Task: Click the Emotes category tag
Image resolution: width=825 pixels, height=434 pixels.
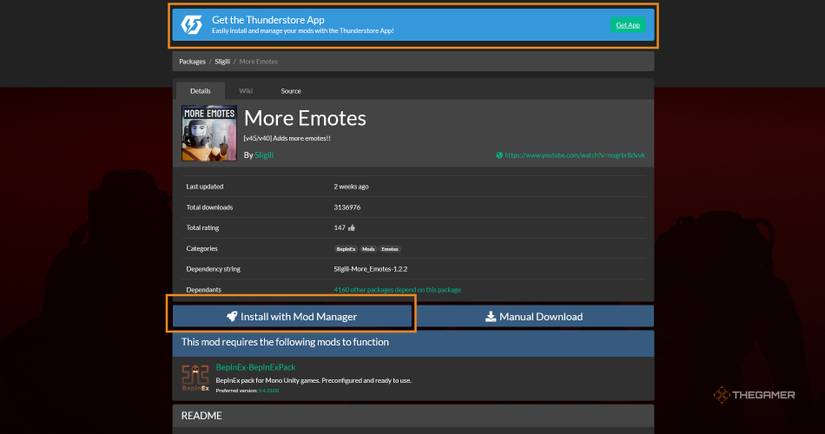Action: click(390, 249)
